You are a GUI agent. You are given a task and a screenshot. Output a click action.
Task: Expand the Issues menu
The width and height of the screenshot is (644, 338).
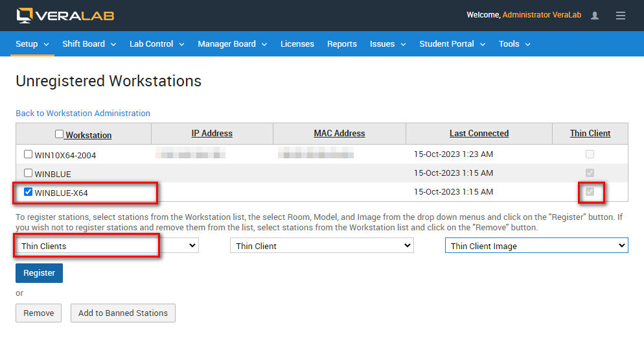point(387,44)
